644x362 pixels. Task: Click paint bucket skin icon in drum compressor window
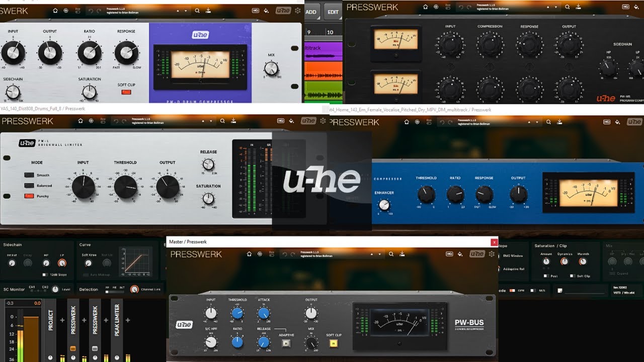(266, 10)
